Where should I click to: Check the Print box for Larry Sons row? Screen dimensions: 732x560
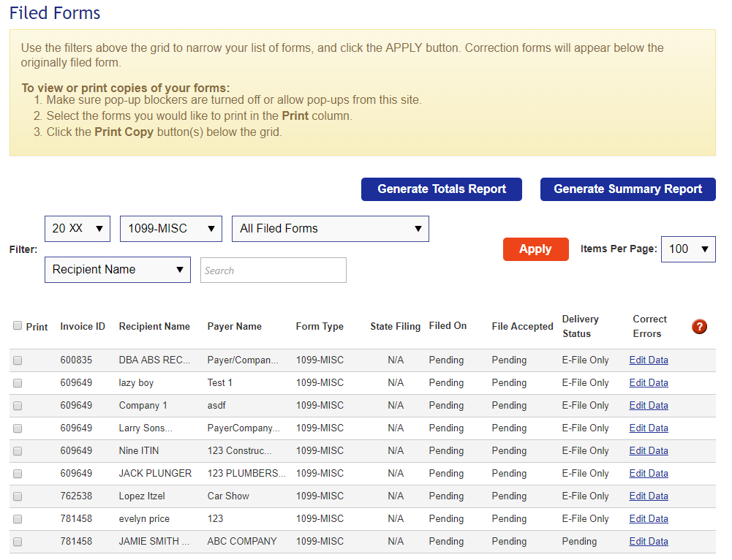(18, 428)
